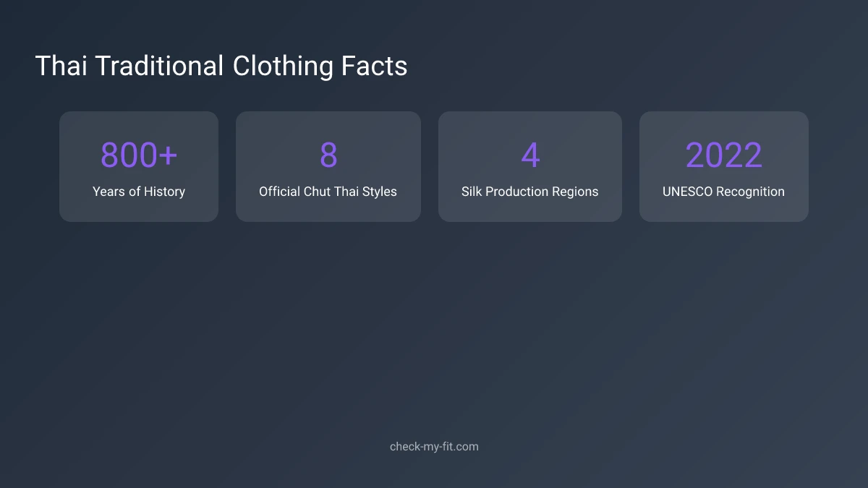The image size is (868, 488).
Task: Click the "8" statistic number
Action: pos(328,154)
